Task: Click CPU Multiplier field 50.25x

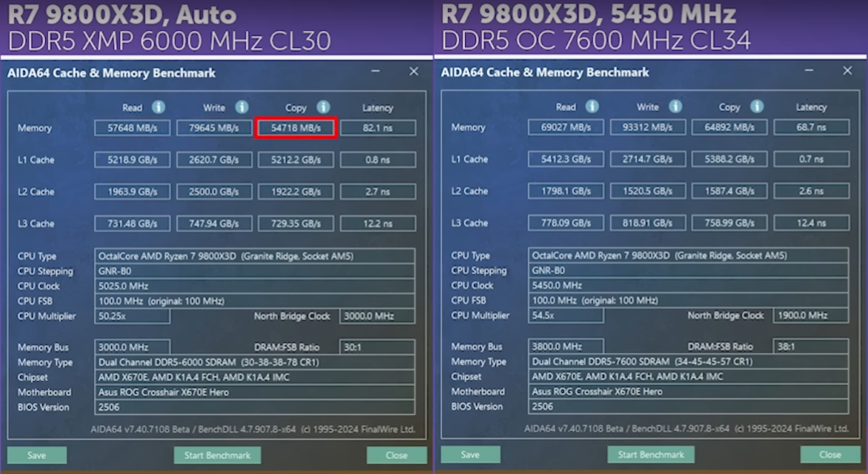Action: (132, 316)
